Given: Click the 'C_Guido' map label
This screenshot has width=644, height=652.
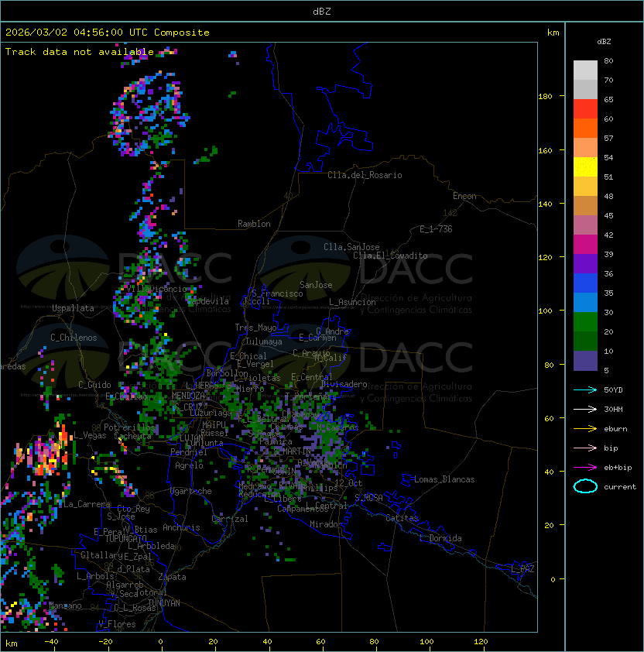Looking at the screenshot, I should tap(94, 385).
